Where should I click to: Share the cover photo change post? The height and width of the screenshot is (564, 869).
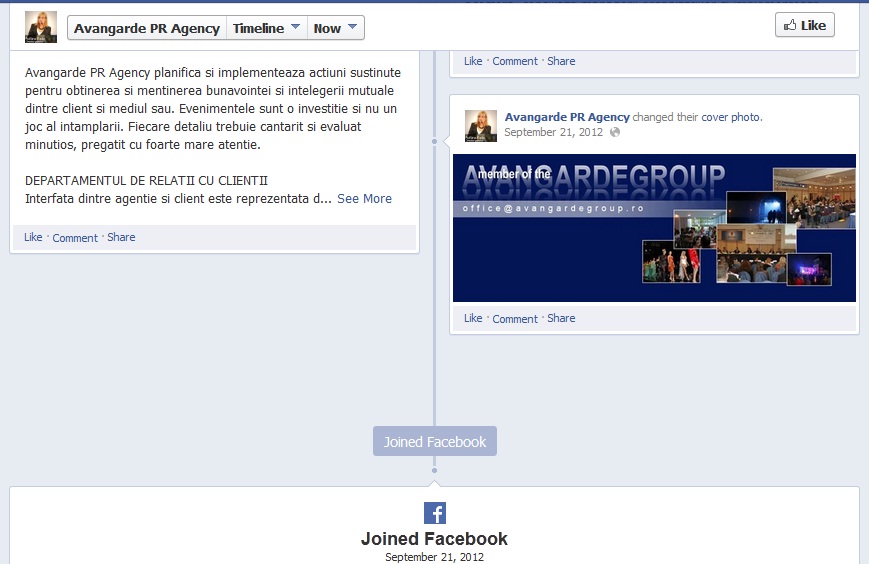coord(561,318)
